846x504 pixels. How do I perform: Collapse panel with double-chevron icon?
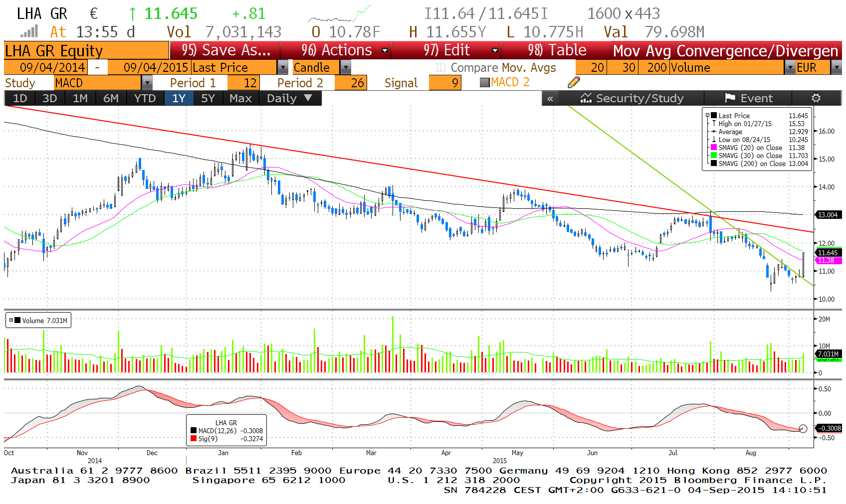tap(550, 99)
